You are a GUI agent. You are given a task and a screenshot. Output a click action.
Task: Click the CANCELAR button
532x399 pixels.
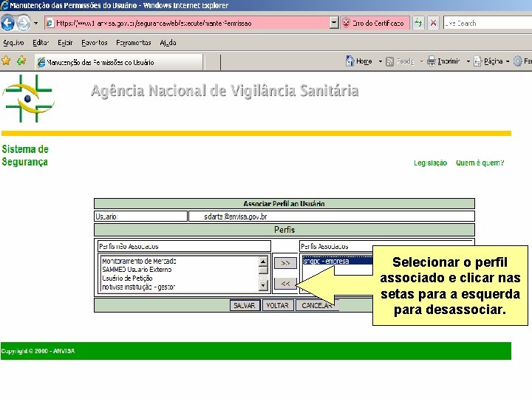tap(317, 305)
